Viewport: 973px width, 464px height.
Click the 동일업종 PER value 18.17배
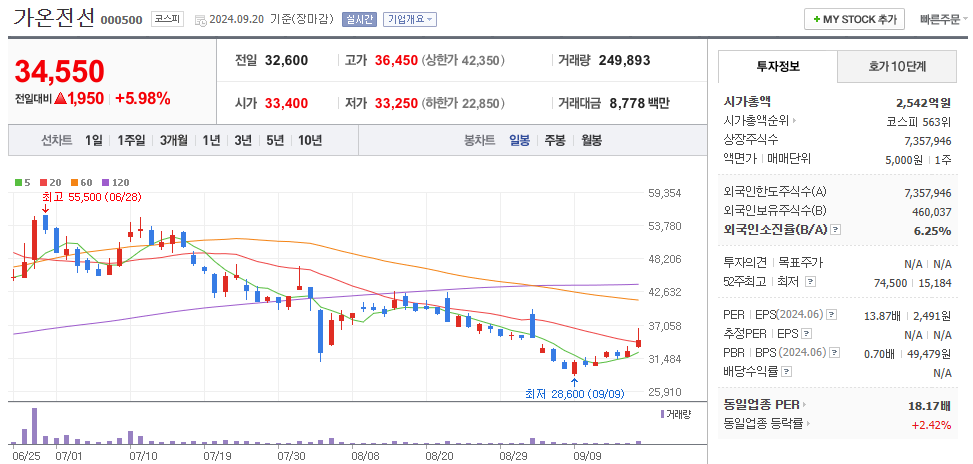click(929, 406)
